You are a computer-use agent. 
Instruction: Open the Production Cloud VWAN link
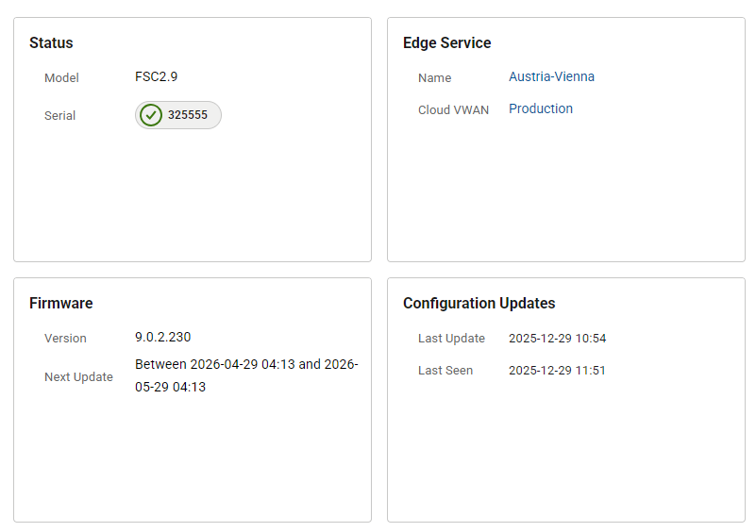pyautogui.click(x=540, y=108)
